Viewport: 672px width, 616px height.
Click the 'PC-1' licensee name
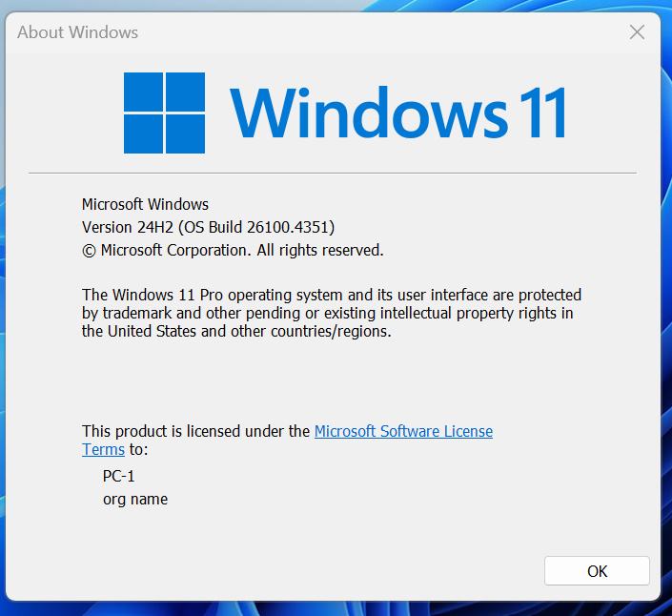pos(119,476)
